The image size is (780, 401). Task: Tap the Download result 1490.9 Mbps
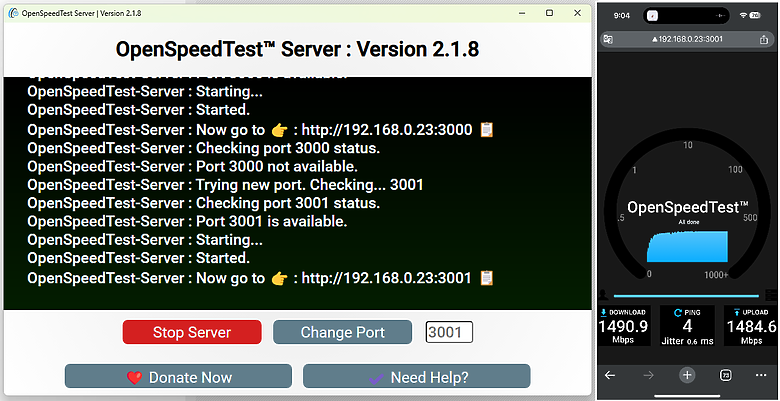(623, 326)
